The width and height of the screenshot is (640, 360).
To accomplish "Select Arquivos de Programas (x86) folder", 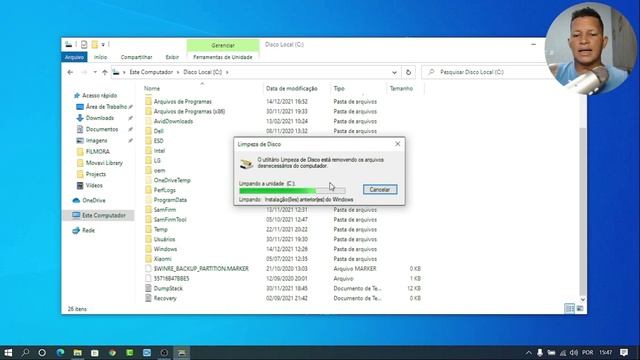I will pos(189,111).
